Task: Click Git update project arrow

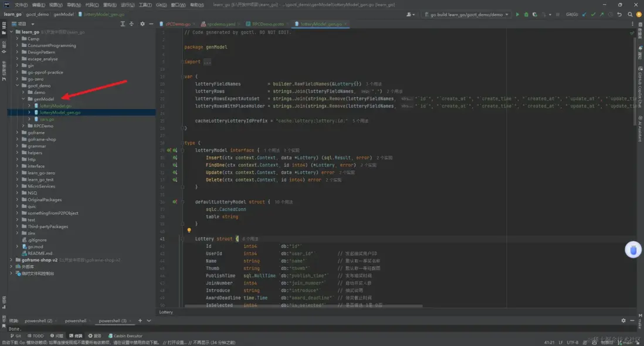Action: pyautogui.click(x=585, y=14)
